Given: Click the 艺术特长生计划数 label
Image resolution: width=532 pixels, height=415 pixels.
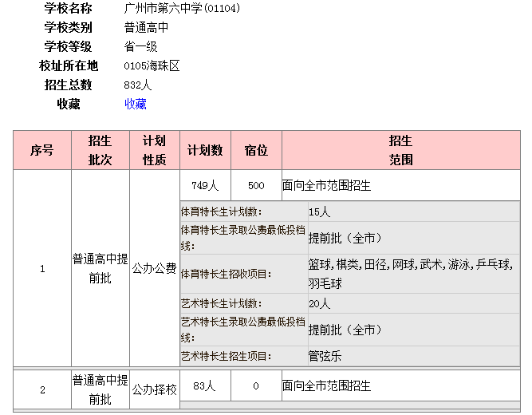Looking at the screenshot, I should click(x=222, y=303).
